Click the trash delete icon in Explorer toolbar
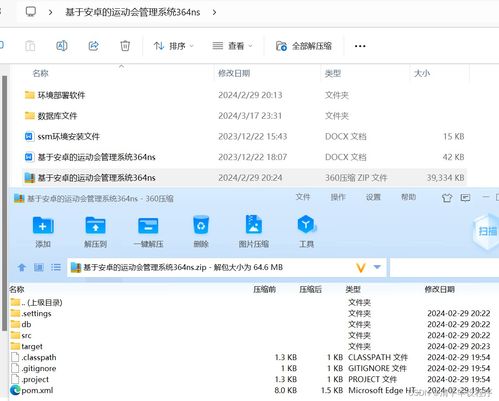The image size is (499, 401). (x=125, y=46)
